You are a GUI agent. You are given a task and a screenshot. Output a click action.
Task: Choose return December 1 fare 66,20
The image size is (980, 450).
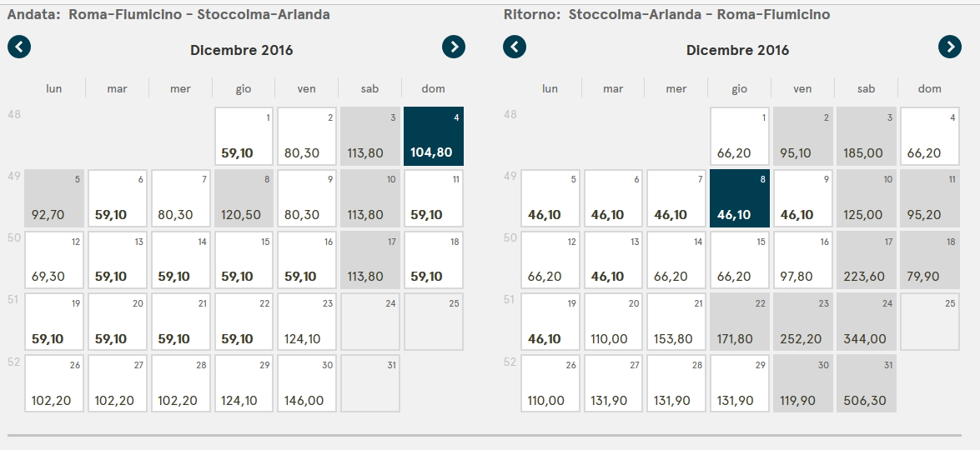point(740,136)
